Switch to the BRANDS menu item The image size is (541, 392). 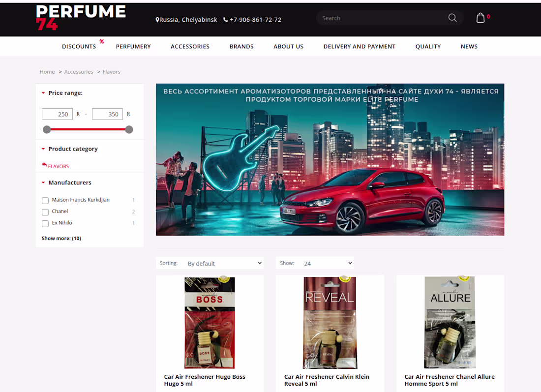click(241, 46)
